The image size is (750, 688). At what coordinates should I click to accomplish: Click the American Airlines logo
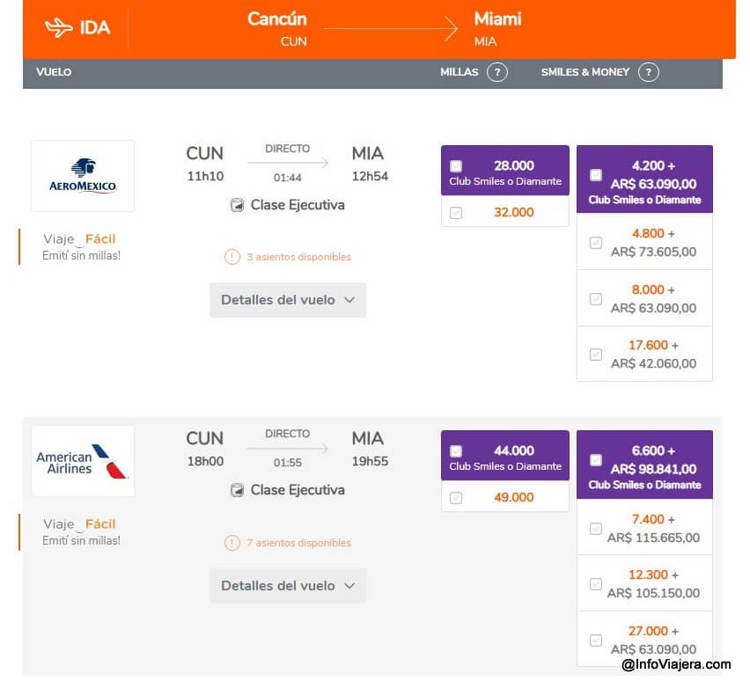pos(83,461)
